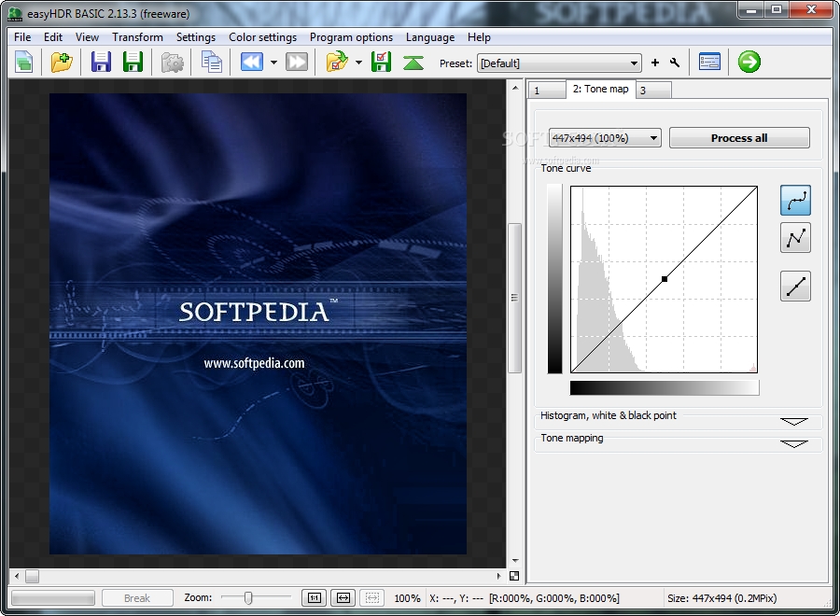The width and height of the screenshot is (840, 616).
Task: Open the load settings dropdown arrow
Action: click(359, 63)
